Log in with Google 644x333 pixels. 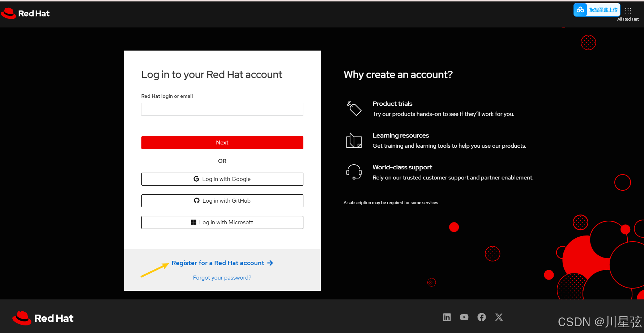pos(222,179)
